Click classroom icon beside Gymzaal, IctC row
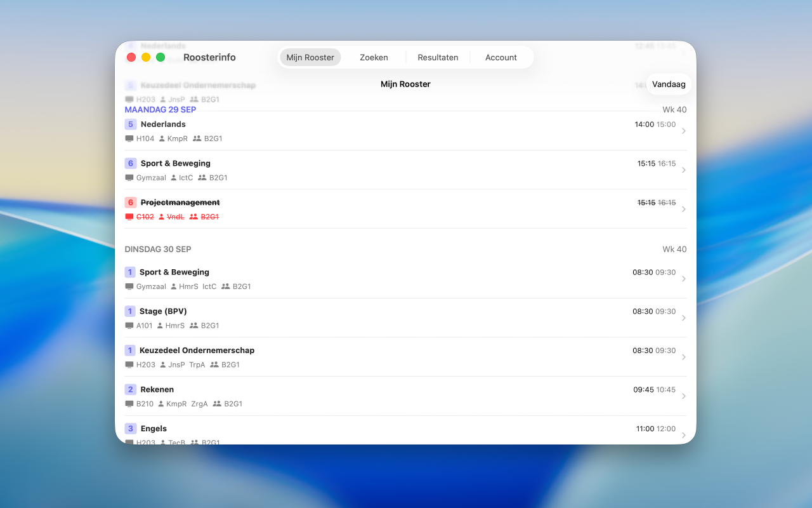The width and height of the screenshot is (812, 508). click(129, 178)
